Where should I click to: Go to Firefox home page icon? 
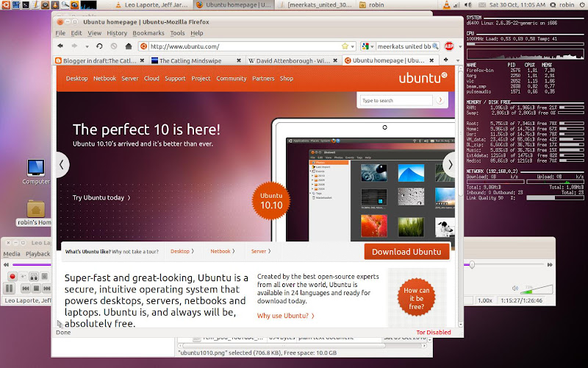[x=129, y=46]
